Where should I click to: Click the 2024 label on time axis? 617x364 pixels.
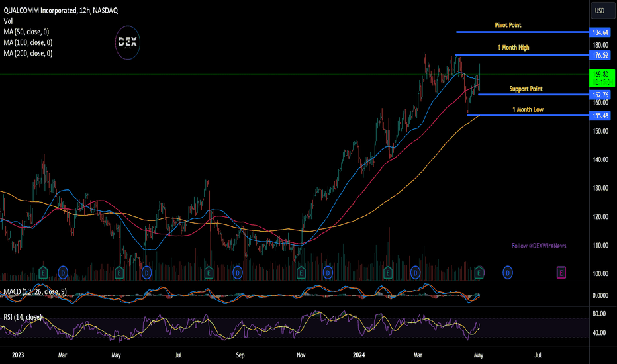point(358,355)
